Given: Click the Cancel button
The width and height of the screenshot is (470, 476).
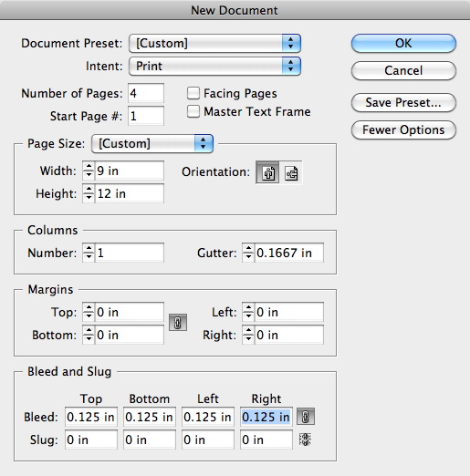Looking at the screenshot, I should point(403,70).
